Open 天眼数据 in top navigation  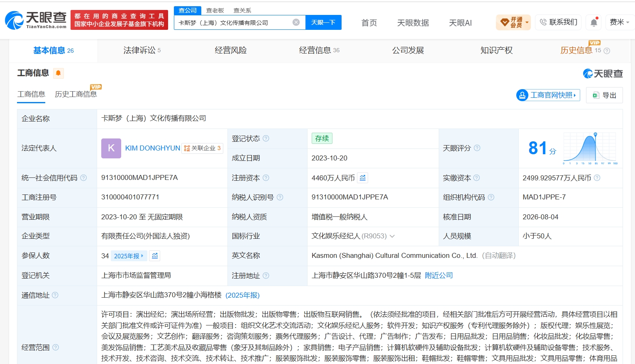click(x=413, y=23)
